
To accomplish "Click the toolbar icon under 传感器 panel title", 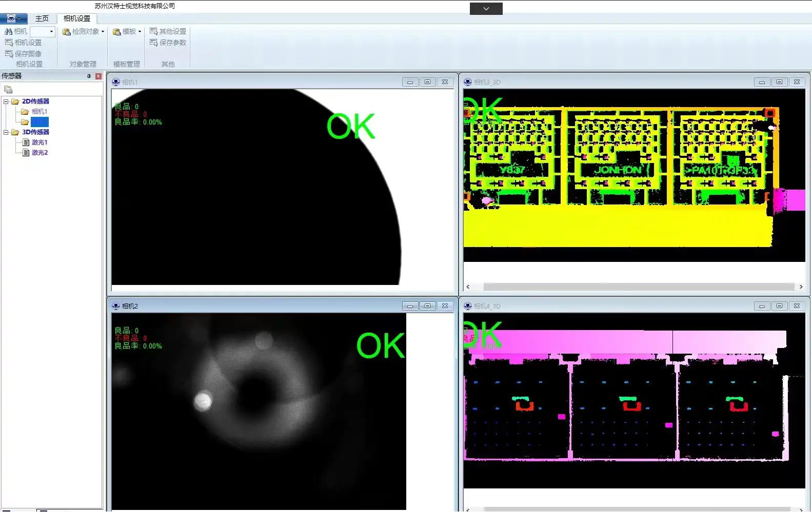I will 8,90.
